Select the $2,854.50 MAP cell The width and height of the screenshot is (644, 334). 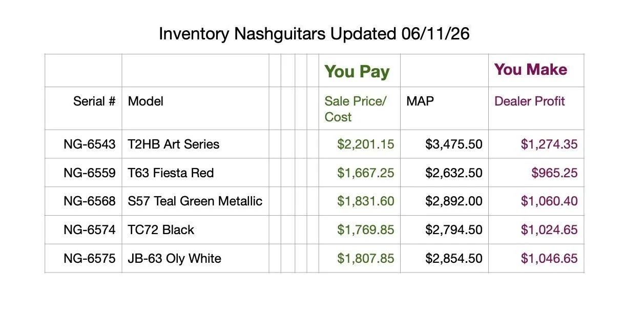[444, 258]
